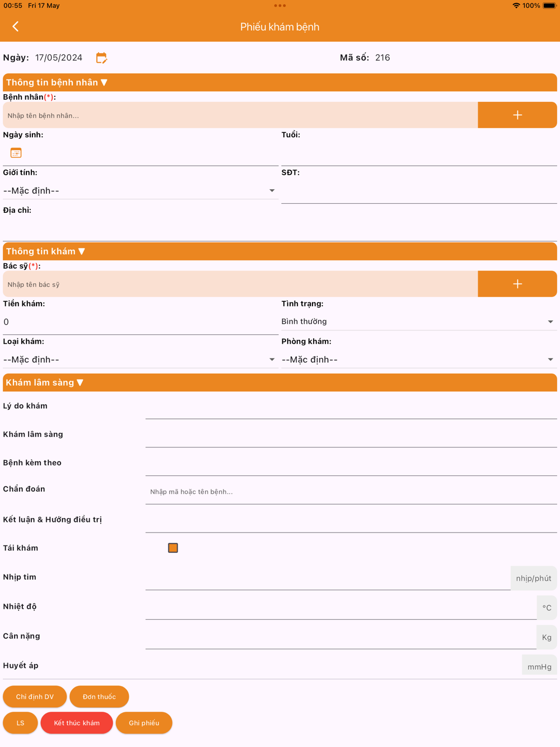The width and height of the screenshot is (560, 747).
Task: Open the Tình trạng dropdown
Action: click(419, 321)
